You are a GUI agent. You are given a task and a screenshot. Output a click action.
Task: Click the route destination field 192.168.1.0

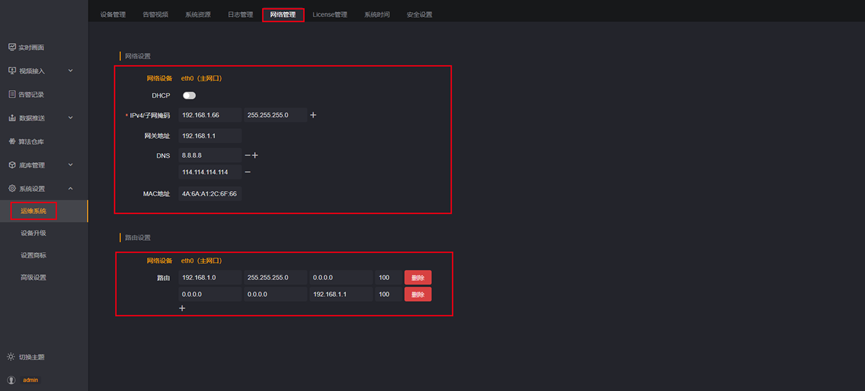point(210,277)
